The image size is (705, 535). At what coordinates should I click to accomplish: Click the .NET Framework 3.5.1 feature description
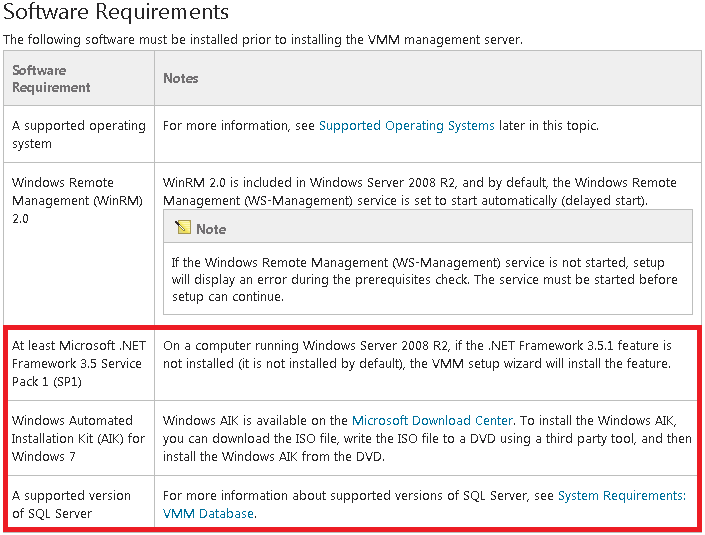click(417, 355)
